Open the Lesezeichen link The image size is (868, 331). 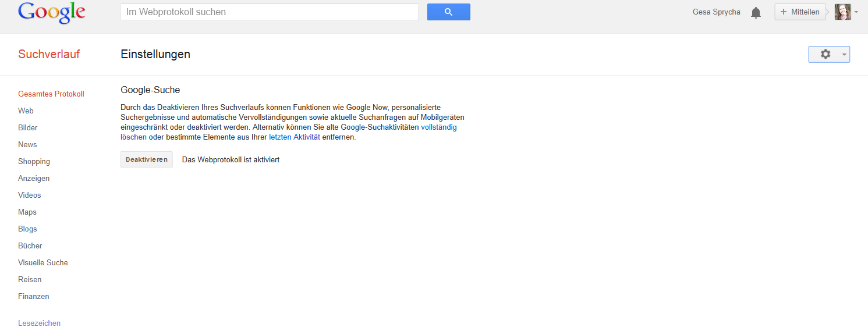(39, 323)
